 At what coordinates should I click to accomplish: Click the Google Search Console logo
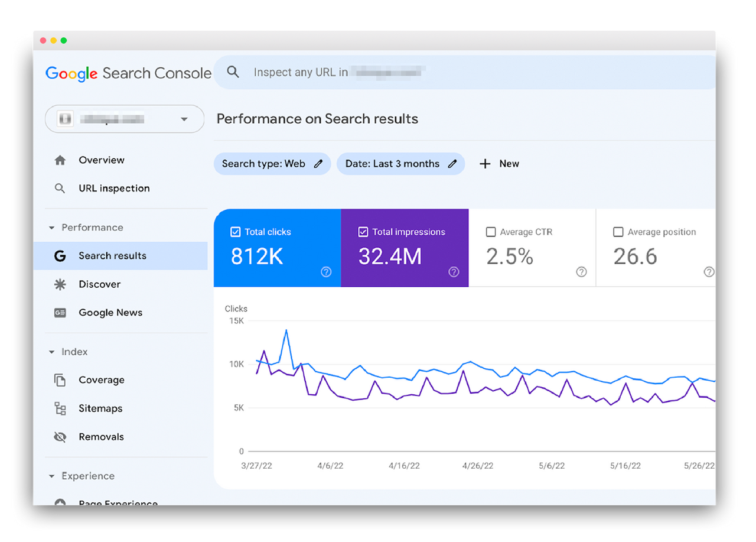(x=128, y=73)
